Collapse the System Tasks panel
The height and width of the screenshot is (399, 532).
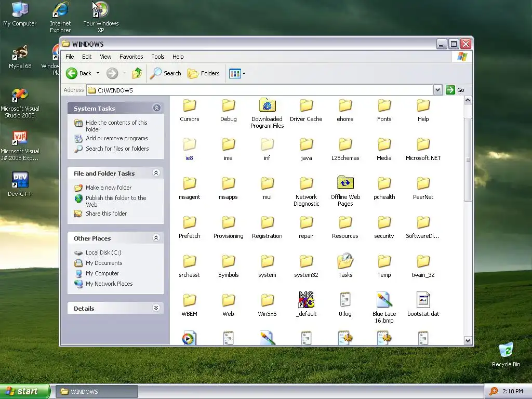(x=156, y=108)
